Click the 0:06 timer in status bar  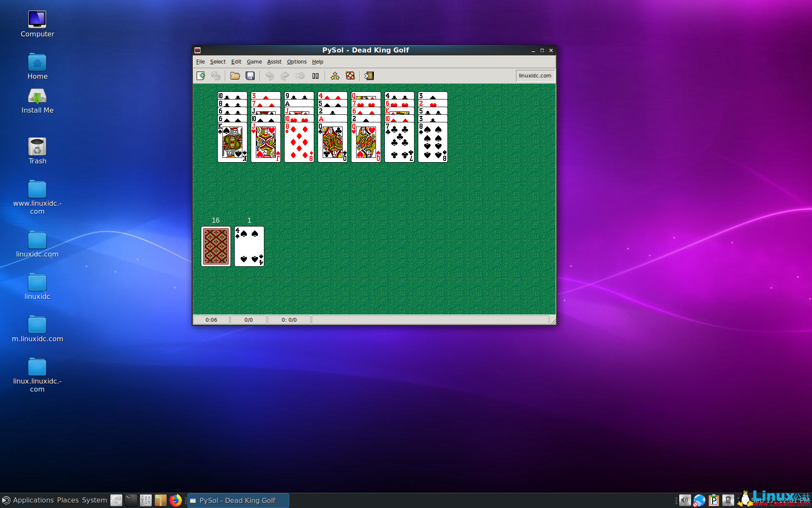click(x=211, y=320)
